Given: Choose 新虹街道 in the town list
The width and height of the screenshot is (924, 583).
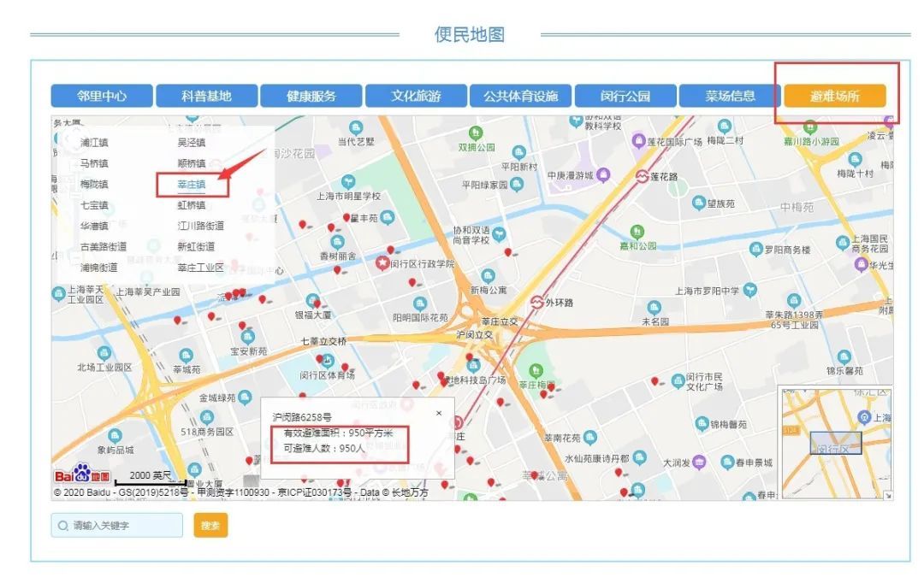Looking at the screenshot, I should 196,246.
